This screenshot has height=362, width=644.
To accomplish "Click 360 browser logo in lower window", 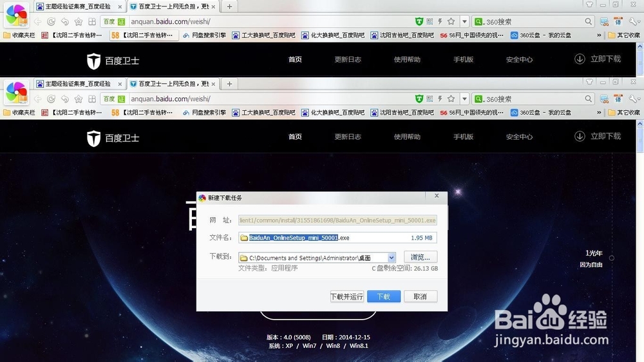I will click(x=16, y=93).
